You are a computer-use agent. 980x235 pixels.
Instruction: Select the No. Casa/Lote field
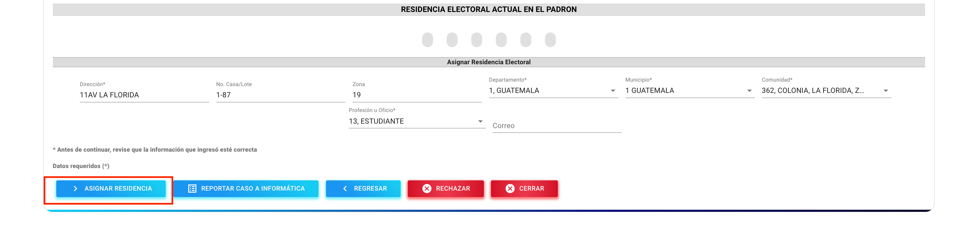click(280, 95)
